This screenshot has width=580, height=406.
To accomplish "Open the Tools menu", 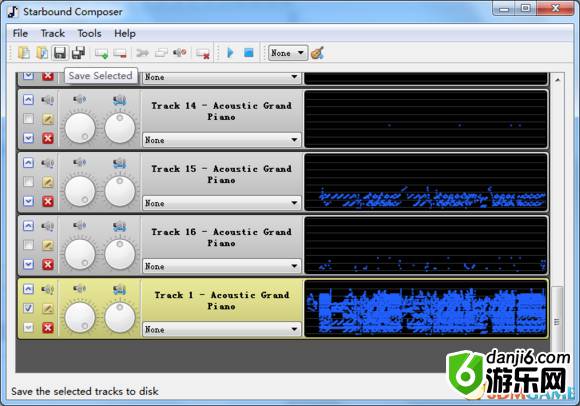I will click(89, 33).
